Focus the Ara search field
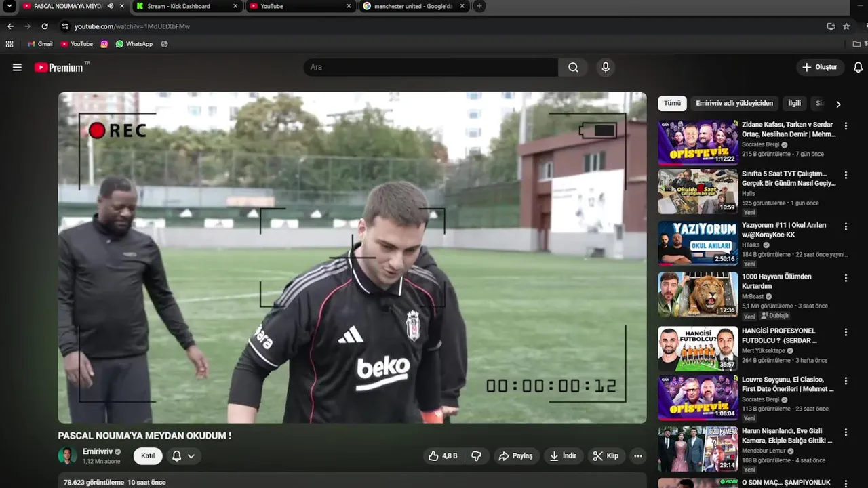868x488 pixels. [x=431, y=67]
